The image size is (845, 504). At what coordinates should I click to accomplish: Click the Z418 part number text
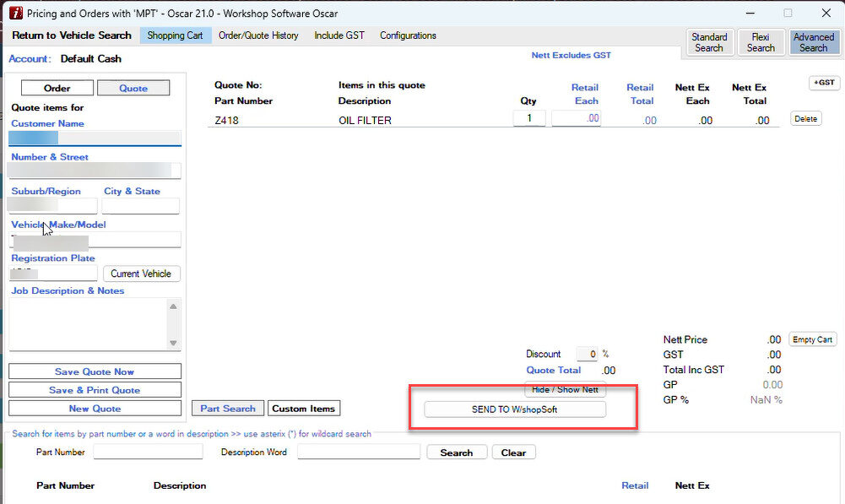[226, 120]
